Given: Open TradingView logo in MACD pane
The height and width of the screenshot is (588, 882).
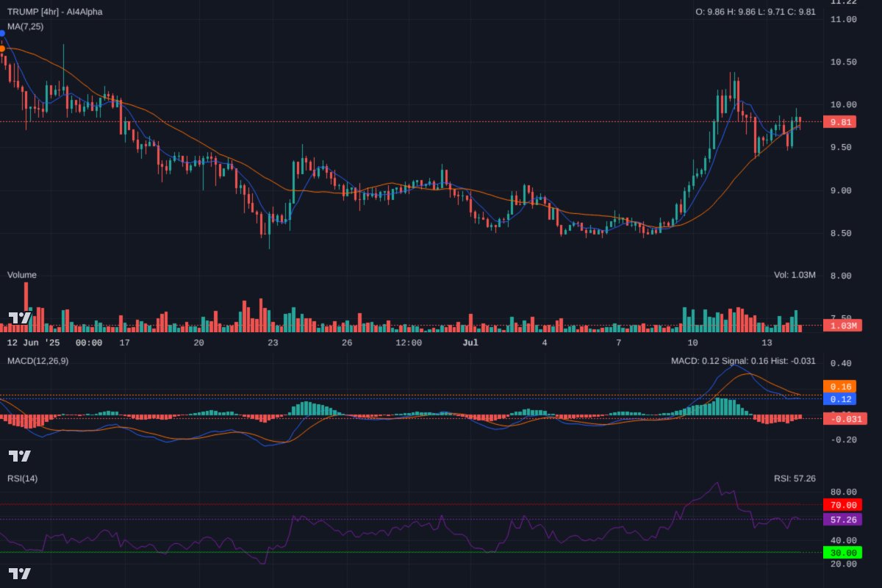Looking at the screenshot, I should point(20,456).
